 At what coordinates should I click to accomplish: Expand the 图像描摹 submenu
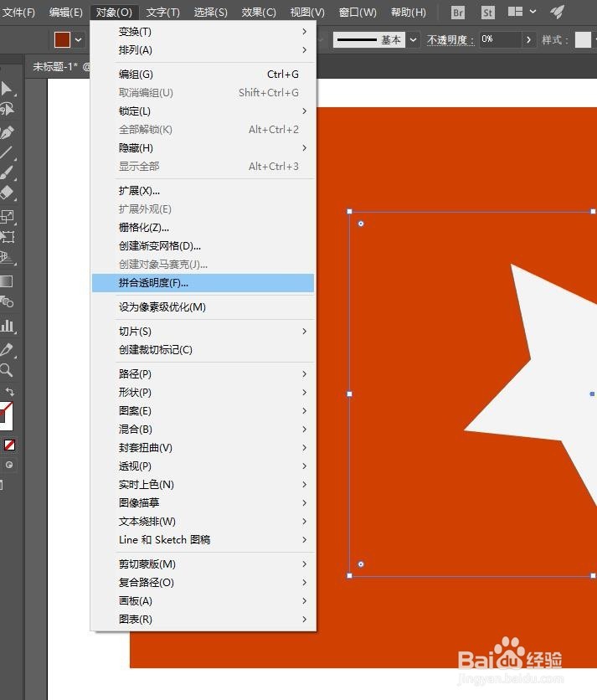point(203,502)
